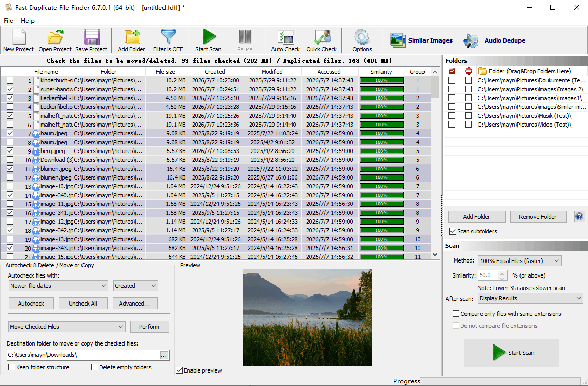This screenshot has width=588, height=386.
Task: Open the File menu
Action: pos(8,21)
